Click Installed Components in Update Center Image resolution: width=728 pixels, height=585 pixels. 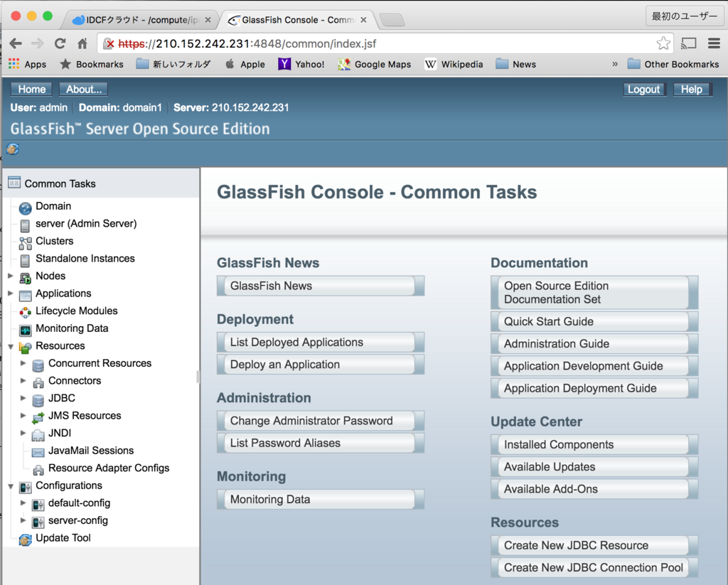[x=594, y=444]
